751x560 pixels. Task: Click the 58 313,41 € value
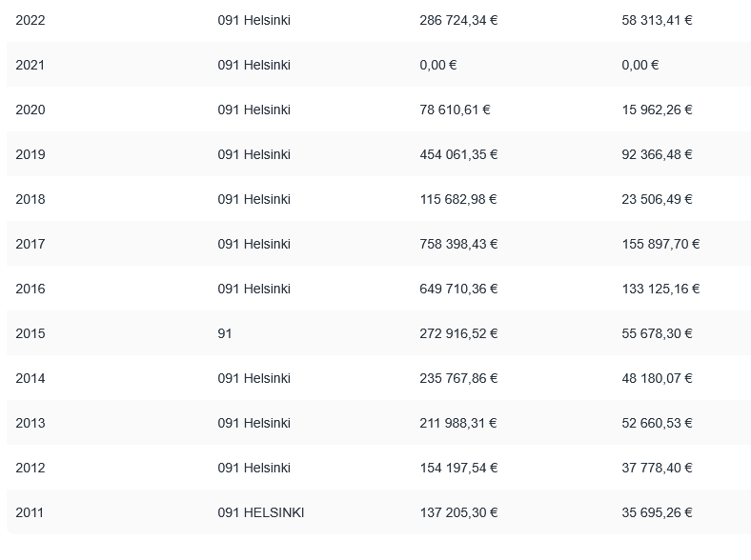(x=657, y=20)
